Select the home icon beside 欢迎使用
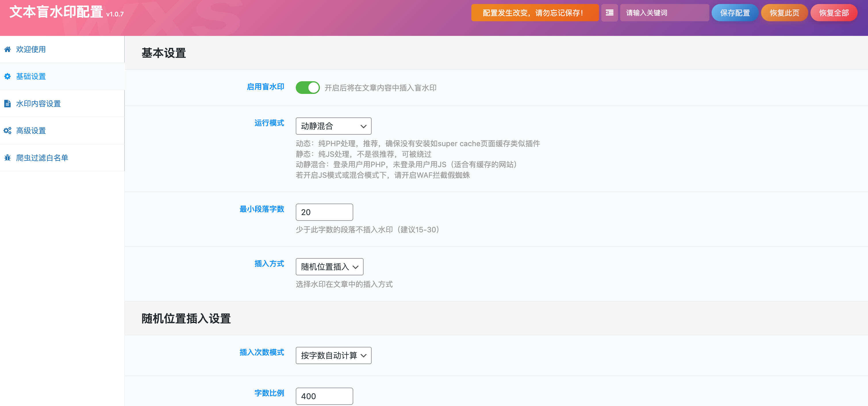This screenshot has width=868, height=406. coord(7,49)
